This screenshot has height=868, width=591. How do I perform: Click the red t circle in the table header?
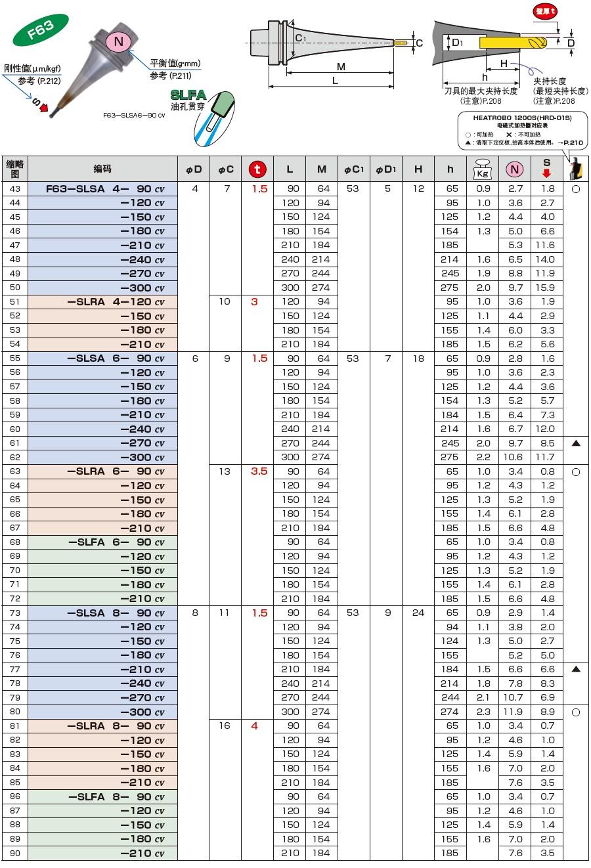[x=257, y=169]
